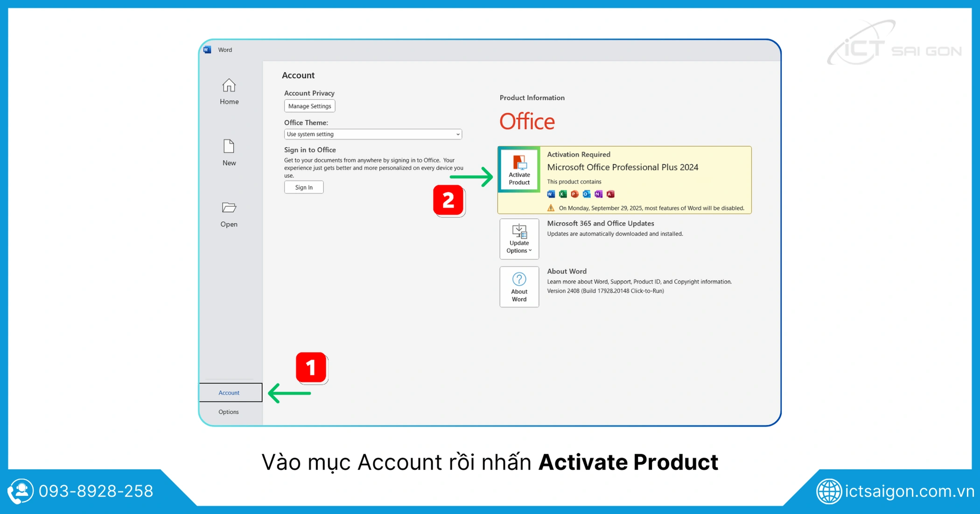Click the 'Account Privacy' label
This screenshot has height=514, width=980.
pos(309,93)
